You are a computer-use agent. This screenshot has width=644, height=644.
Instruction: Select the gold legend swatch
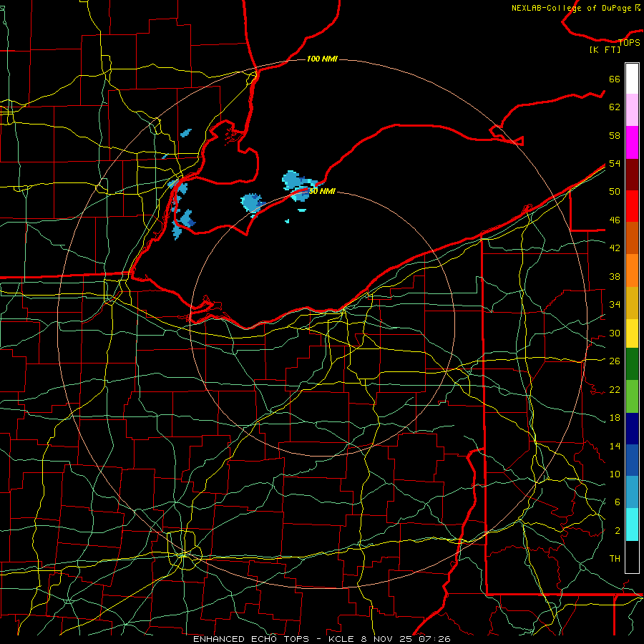pos(632,302)
